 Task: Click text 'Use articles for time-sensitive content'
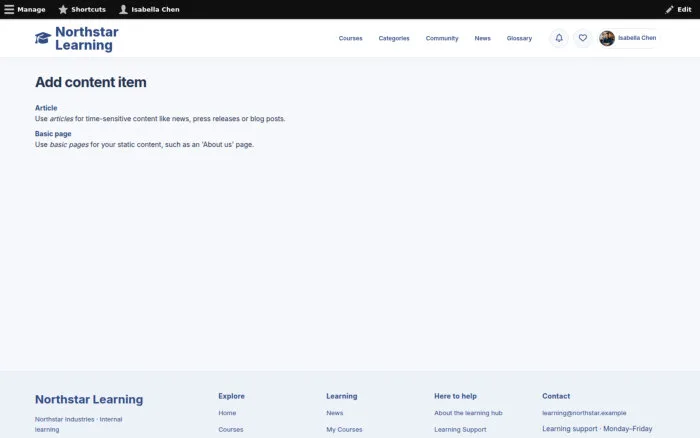tap(160, 119)
